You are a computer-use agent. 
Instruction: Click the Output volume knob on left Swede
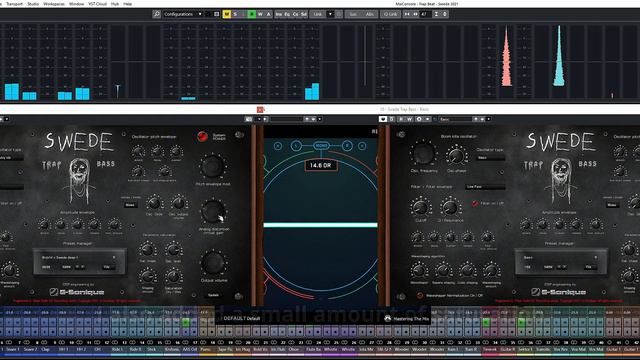[x=213, y=263]
